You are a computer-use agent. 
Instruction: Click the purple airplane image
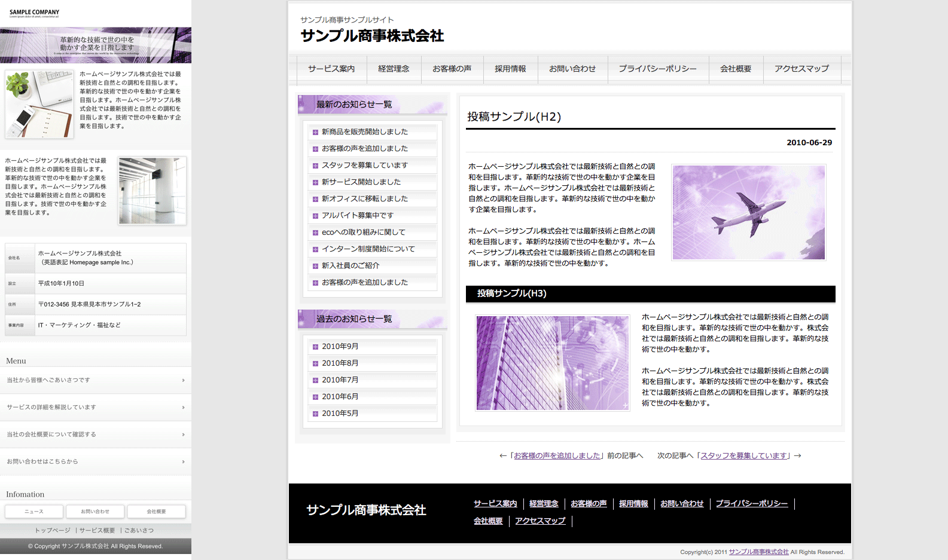click(748, 213)
